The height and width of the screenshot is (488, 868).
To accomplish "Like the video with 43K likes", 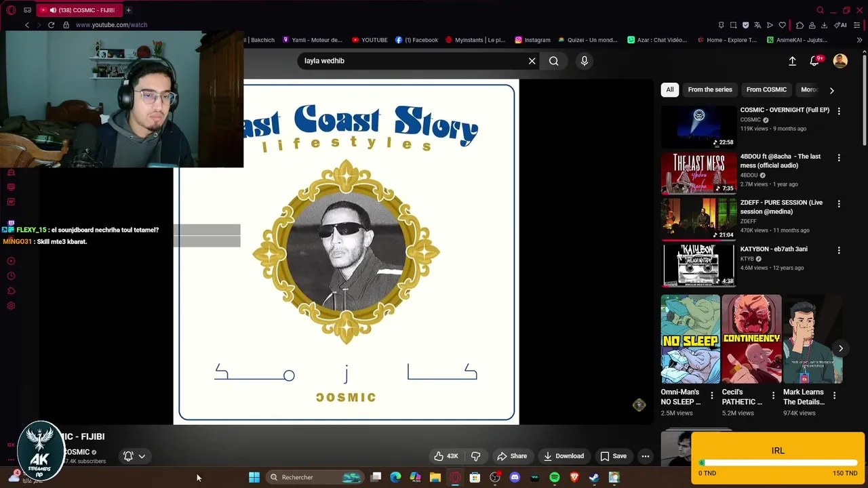I will 446,456.
